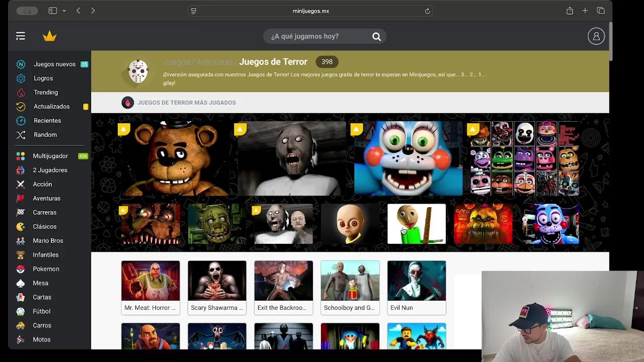The width and height of the screenshot is (644, 362).
Task: Open the user account icon
Action: point(596,36)
